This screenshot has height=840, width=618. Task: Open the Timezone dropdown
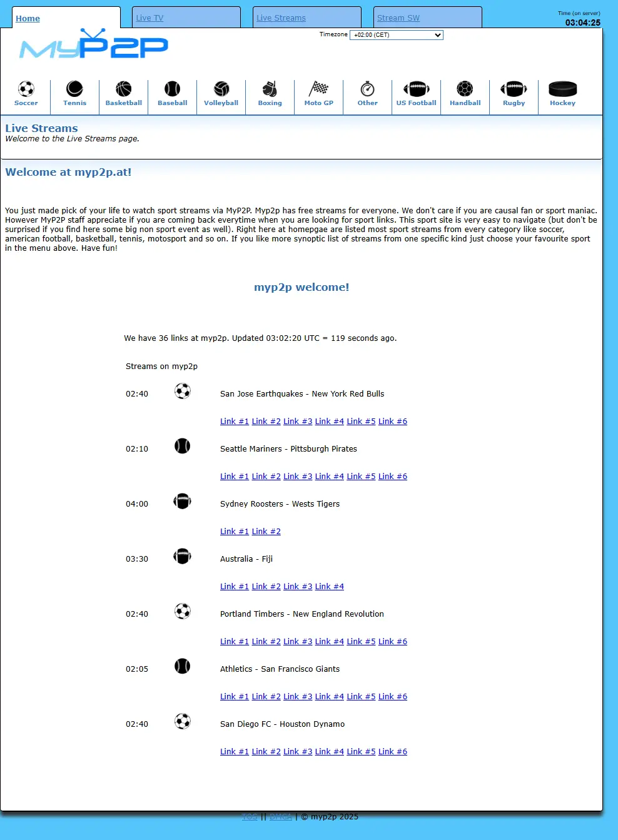point(397,35)
